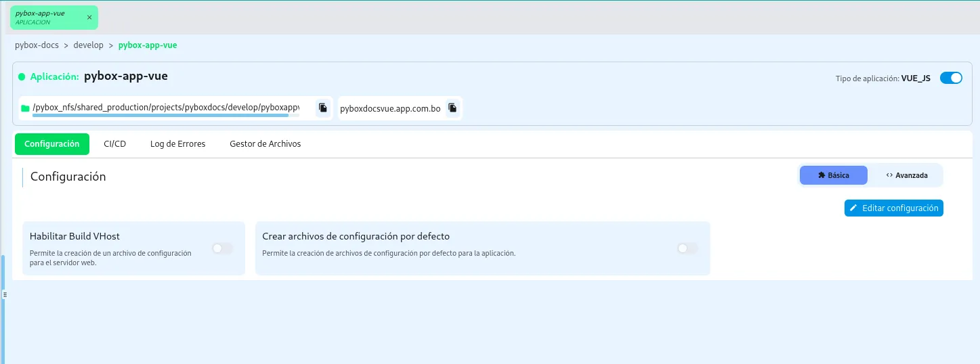The image size is (980, 364).
Task: Select the pybox-app-vue APLICACION top tab
Action: click(54, 18)
